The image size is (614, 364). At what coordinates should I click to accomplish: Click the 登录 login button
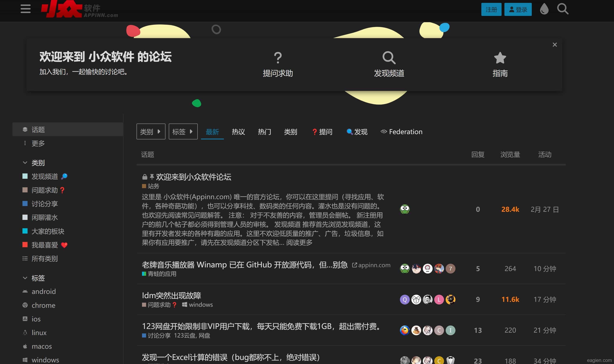coord(518,10)
